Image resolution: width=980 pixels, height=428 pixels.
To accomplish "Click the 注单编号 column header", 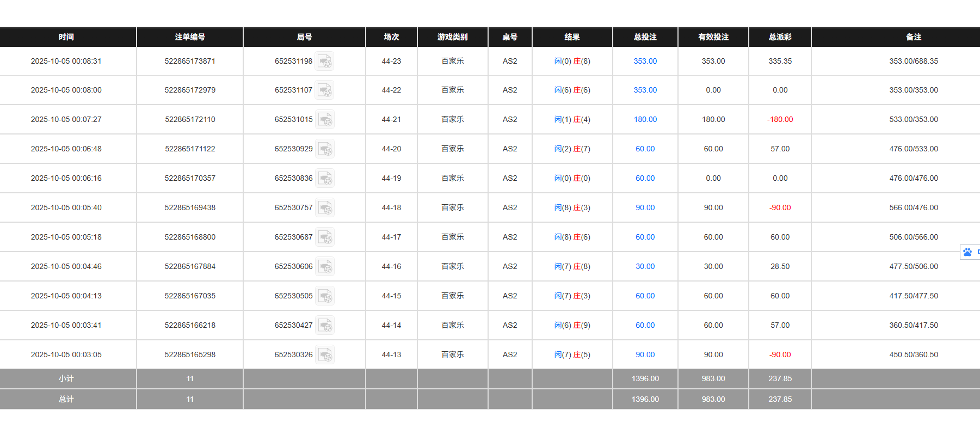I will pyautogui.click(x=190, y=37).
